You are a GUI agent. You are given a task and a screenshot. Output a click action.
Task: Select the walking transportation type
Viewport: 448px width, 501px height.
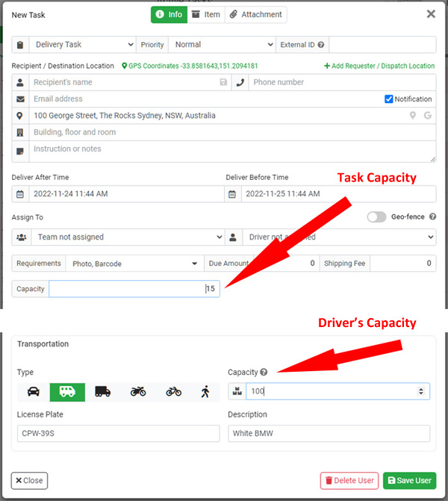(205, 392)
